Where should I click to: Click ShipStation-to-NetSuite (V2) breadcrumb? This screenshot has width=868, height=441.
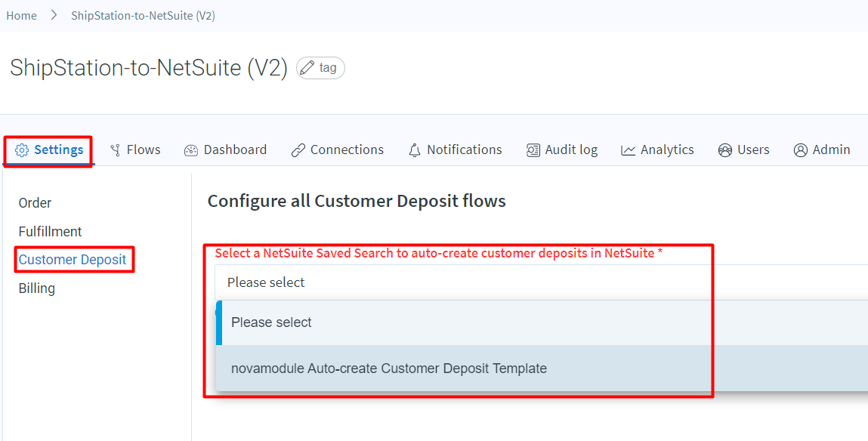(143, 16)
